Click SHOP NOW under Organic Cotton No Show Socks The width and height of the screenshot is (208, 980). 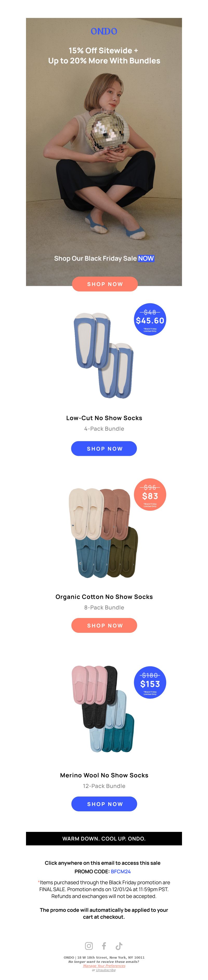pos(104,625)
